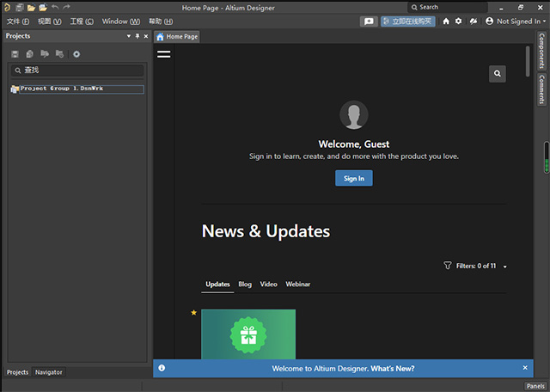This screenshot has width=550, height=392.
Task: Click the Home icon in top toolbar
Action: pos(446,21)
